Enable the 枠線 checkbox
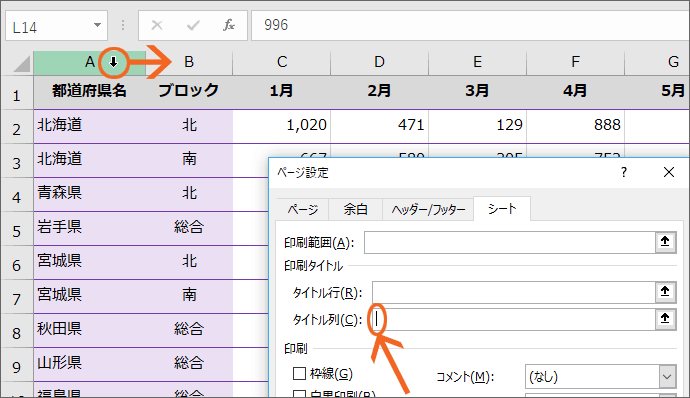 (x=299, y=374)
